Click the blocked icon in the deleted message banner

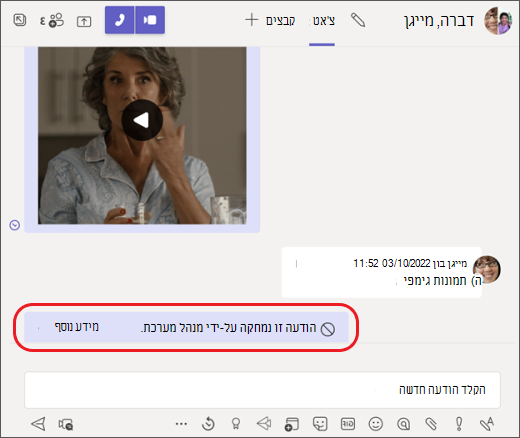328,329
